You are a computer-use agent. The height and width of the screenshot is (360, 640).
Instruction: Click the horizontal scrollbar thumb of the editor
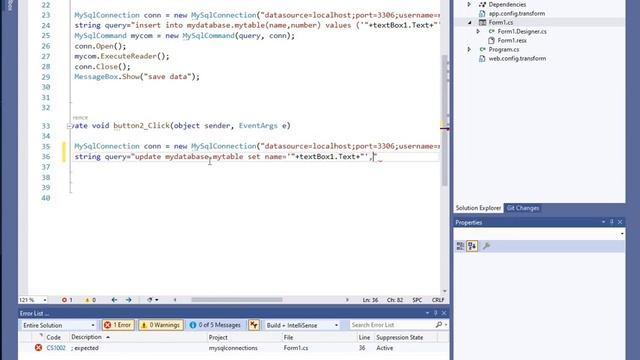coord(237,300)
